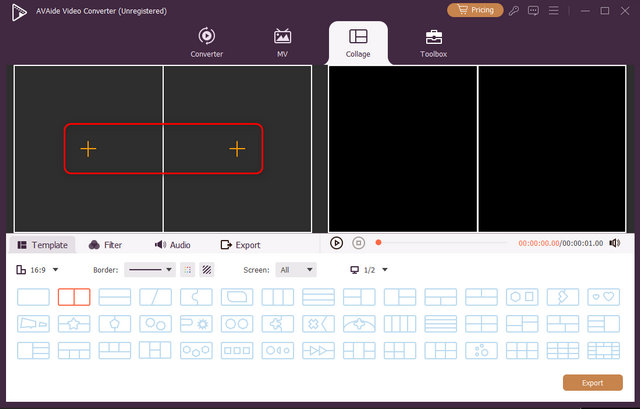The image size is (640, 409).
Task: Play the collage preview
Action: point(336,243)
